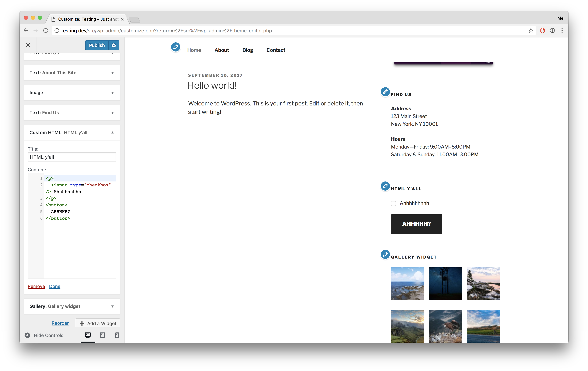The width and height of the screenshot is (588, 371).
Task: Click the pencil edit shortcut beside Find Us
Action: coord(385,92)
